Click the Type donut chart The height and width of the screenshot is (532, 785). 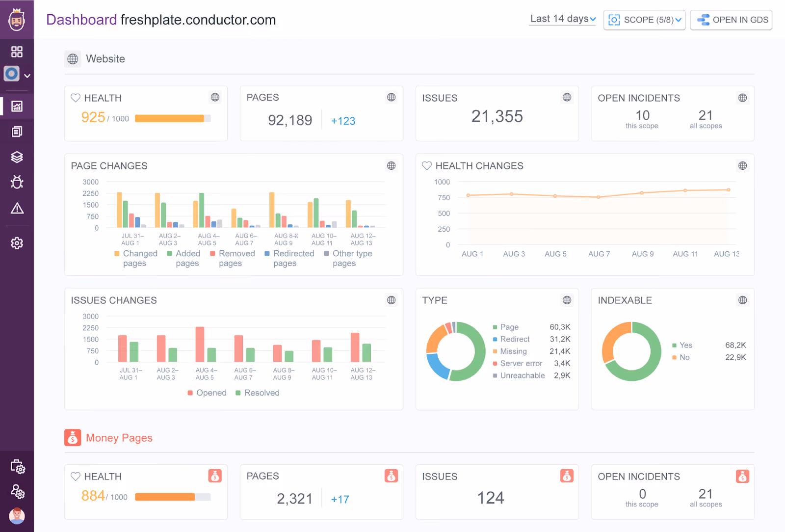(x=456, y=351)
